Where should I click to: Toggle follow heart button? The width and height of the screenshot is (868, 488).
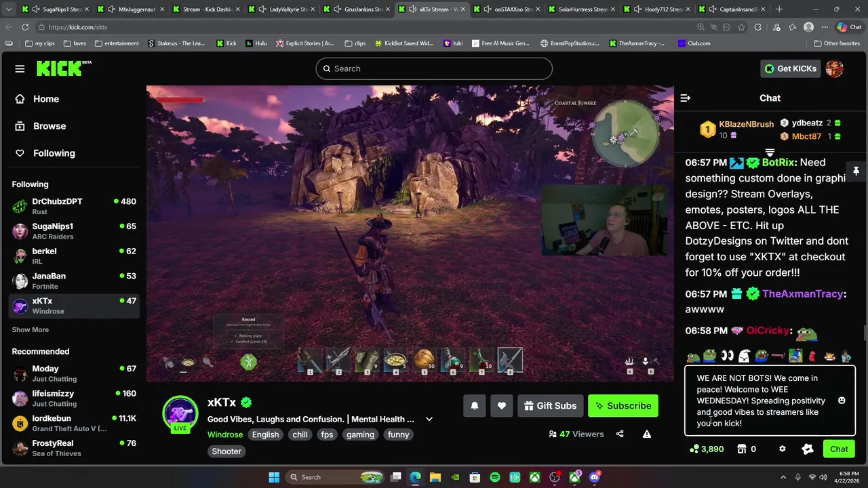[502, 406]
